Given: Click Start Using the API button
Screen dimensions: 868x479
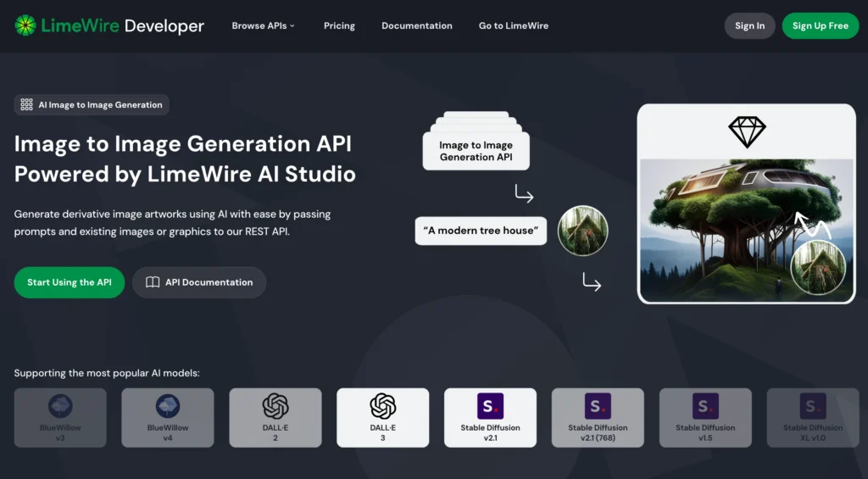Looking at the screenshot, I should (x=70, y=282).
